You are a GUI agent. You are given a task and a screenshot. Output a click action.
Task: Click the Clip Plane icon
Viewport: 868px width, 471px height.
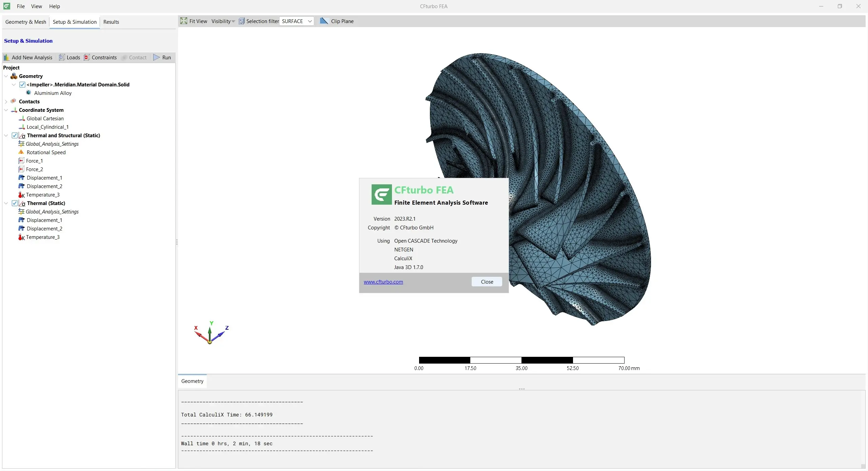(x=324, y=21)
